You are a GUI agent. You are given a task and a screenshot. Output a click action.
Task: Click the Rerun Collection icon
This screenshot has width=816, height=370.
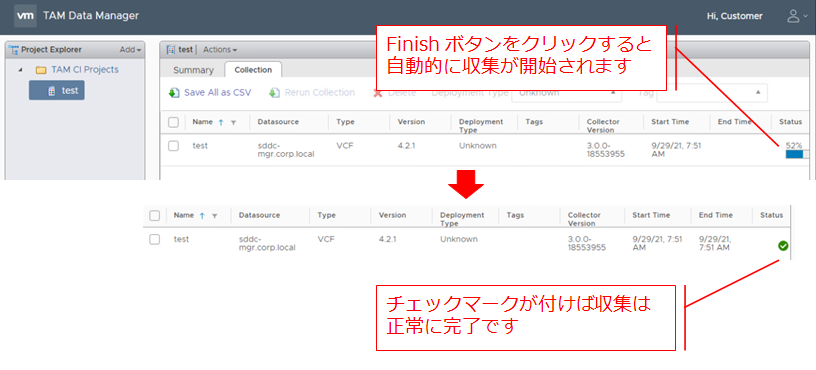(x=274, y=93)
